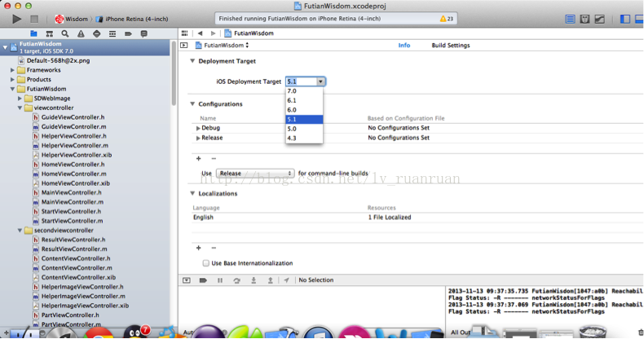Select 6.0 in the deployment target list

(x=304, y=110)
